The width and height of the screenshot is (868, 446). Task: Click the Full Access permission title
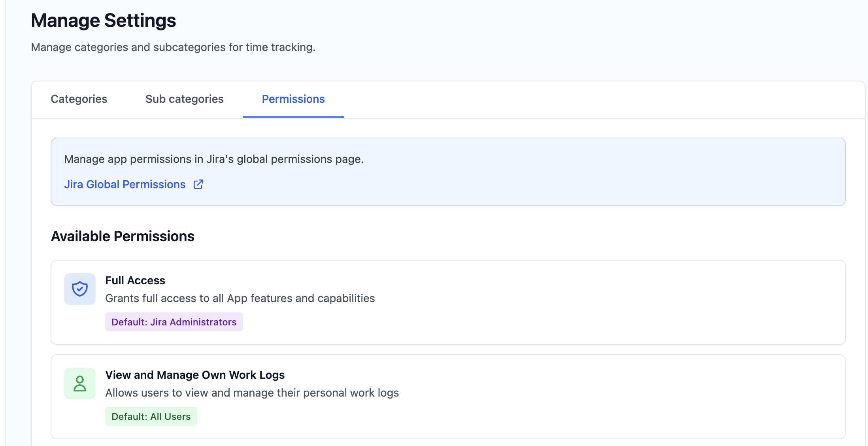(x=135, y=280)
